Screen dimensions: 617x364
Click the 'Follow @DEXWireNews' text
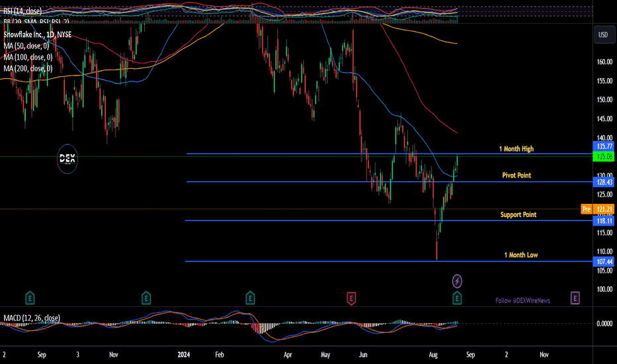coord(522,300)
